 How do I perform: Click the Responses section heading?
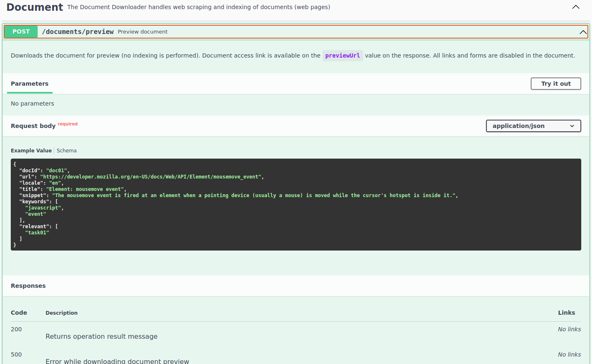[x=28, y=286]
